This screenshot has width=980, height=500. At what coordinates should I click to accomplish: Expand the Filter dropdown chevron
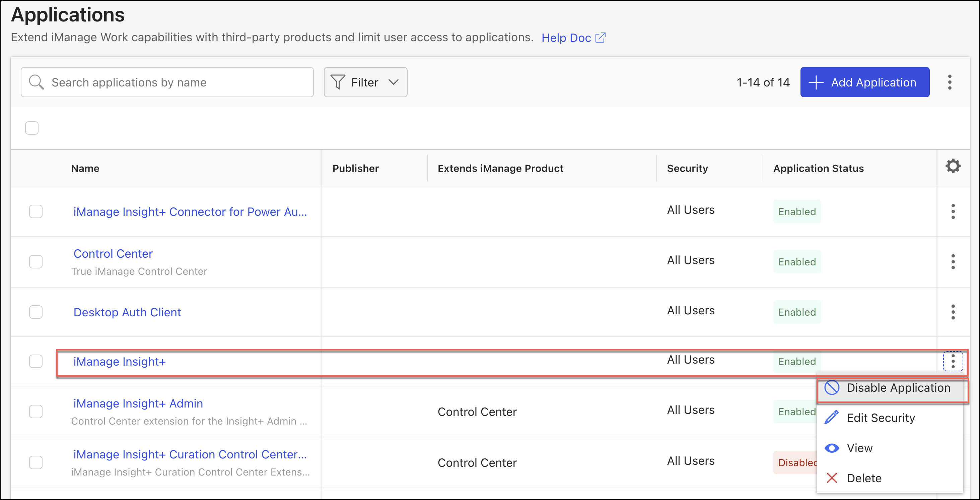coord(393,82)
